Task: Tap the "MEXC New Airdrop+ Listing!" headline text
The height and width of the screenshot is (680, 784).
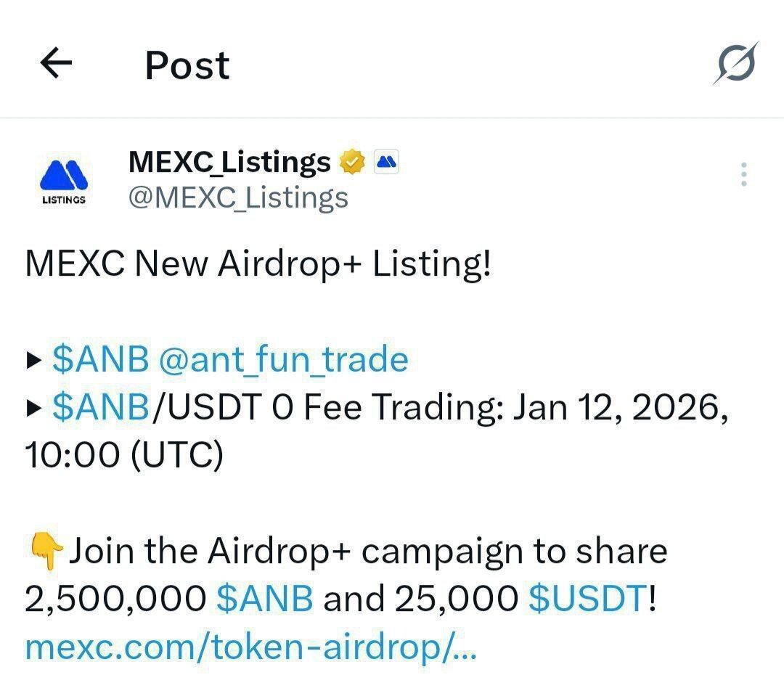Action: coord(258,264)
